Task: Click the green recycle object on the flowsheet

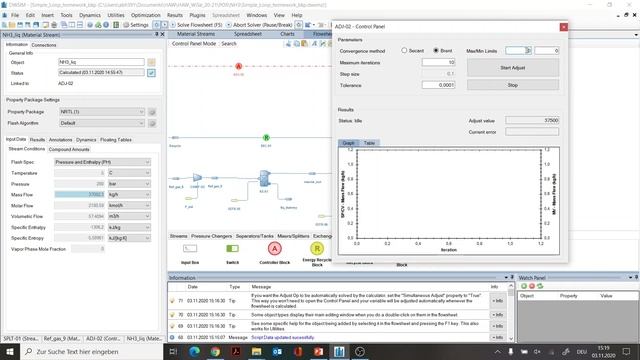Action: (x=266, y=138)
